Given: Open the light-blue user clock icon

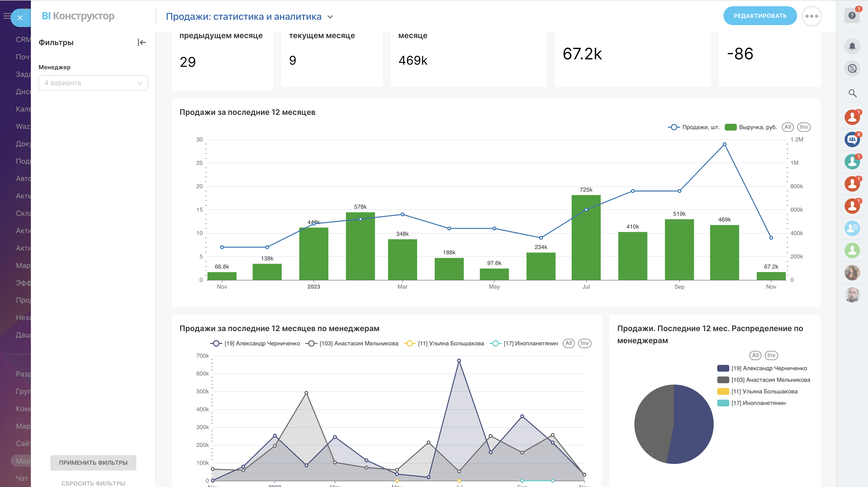Looking at the screenshot, I should click(x=852, y=228).
